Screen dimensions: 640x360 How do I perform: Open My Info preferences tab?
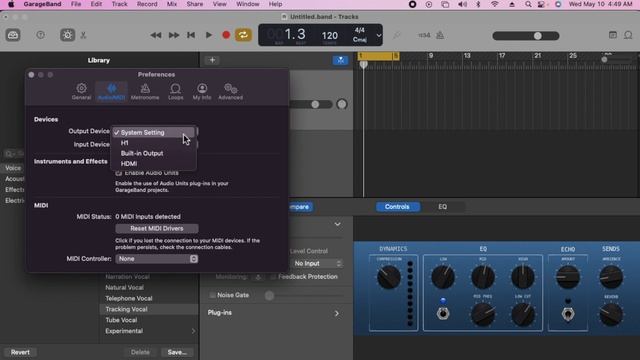pyautogui.click(x=202, y=91)
